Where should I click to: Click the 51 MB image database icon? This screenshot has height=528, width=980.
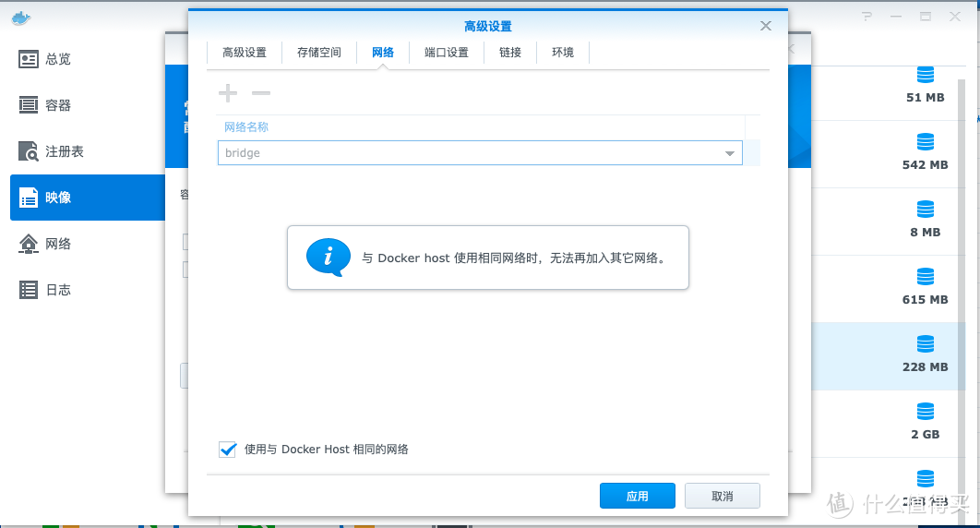(x=926, y=75)
